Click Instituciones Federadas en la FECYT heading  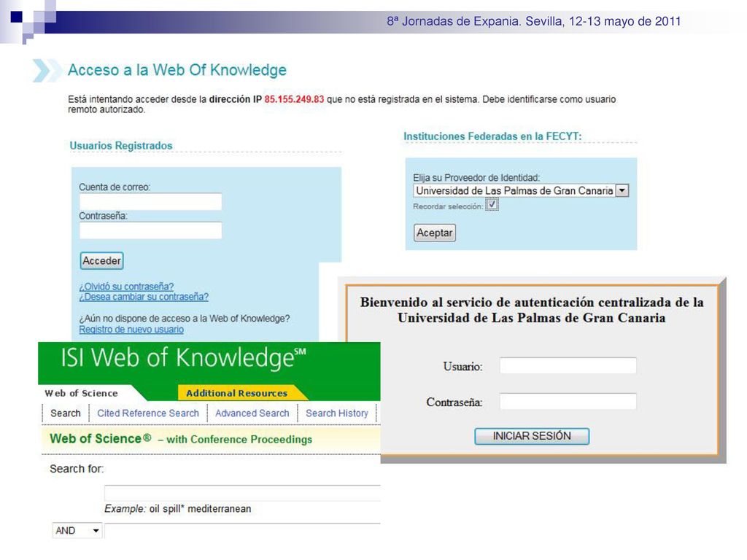tap(492, 136)
